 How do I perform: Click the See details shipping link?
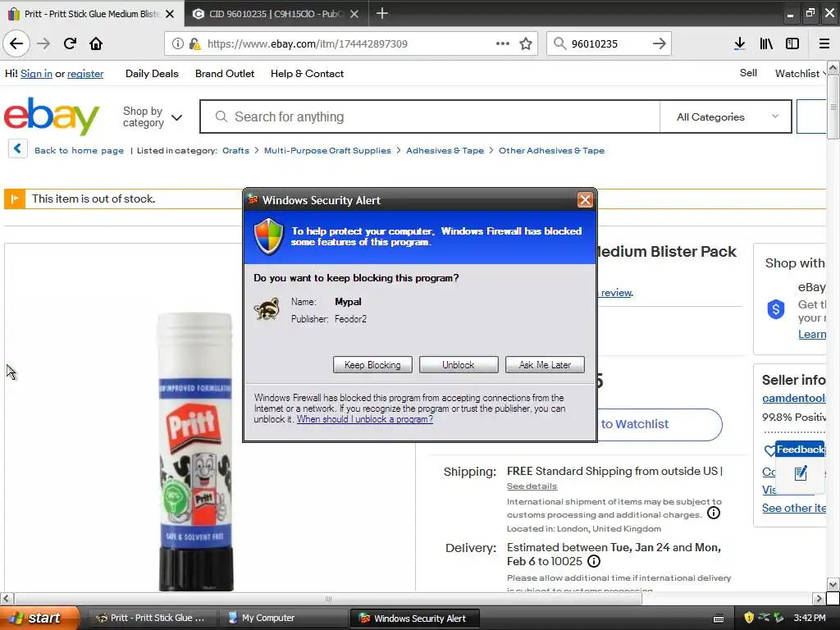click(x=532, y=486)
